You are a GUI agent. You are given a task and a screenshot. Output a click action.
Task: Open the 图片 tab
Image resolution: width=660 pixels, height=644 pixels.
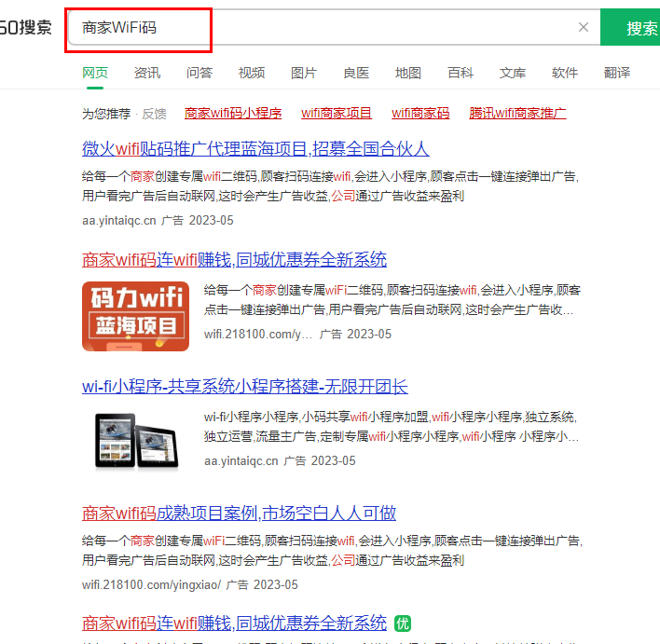pyautogui.click(x=304, y=73)
